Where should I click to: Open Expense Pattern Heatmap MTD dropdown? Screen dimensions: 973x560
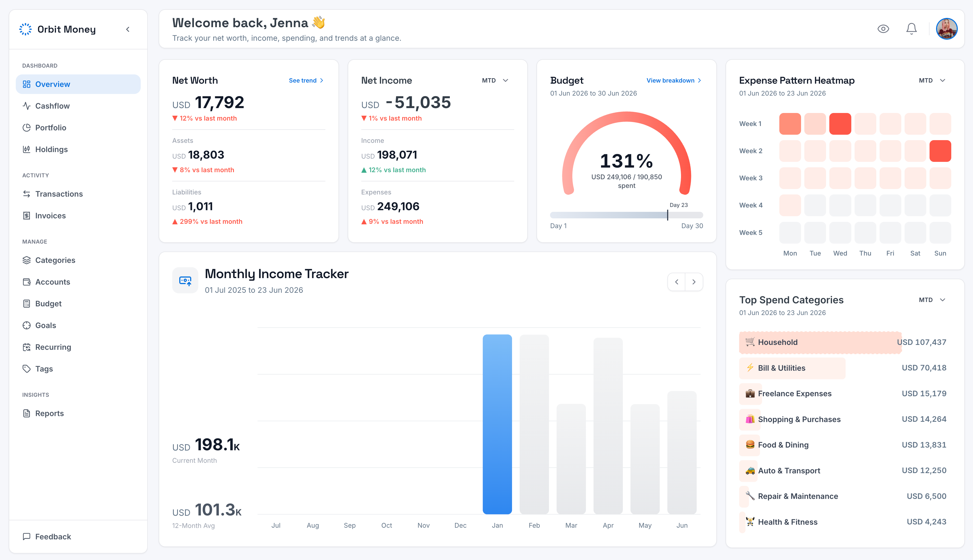coord(932,80)
